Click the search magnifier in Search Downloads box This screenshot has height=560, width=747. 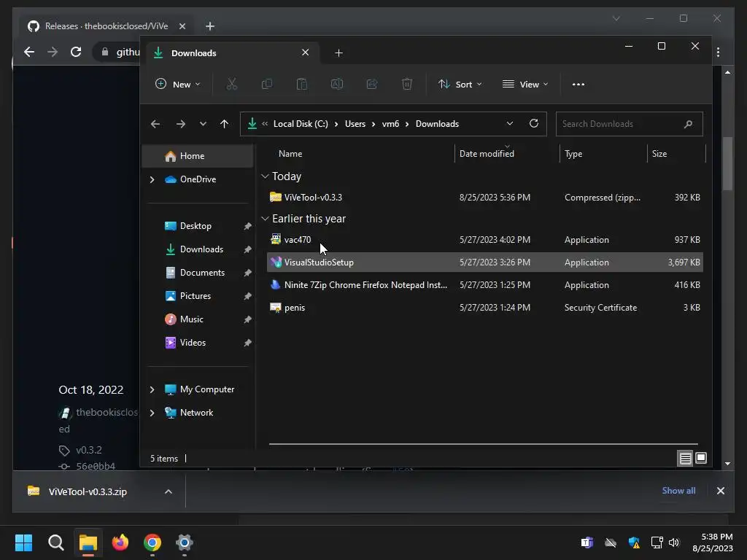pyautogui.click(x=688, y=124)
